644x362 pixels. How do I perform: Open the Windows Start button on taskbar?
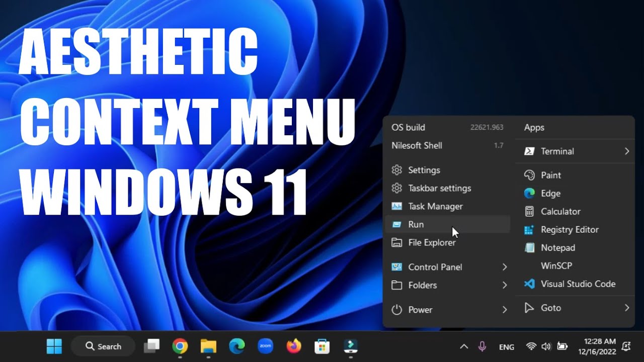(x=54, y=346)
